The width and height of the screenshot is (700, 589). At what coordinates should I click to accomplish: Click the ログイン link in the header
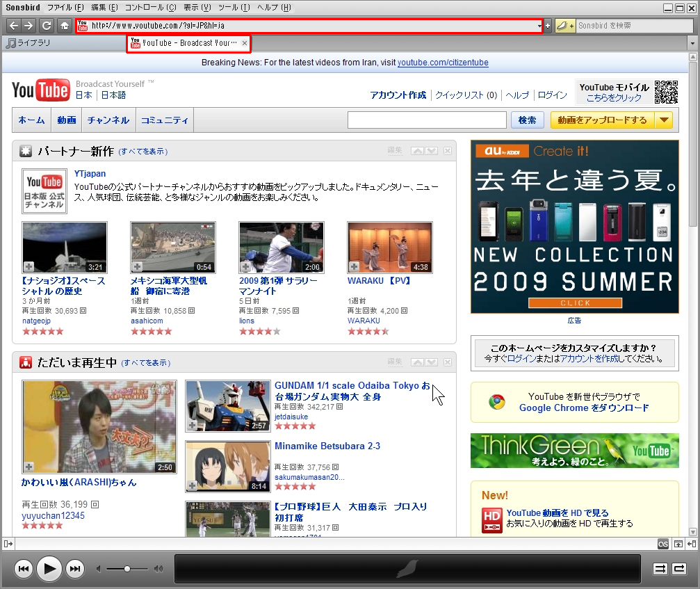pos(552,95)
